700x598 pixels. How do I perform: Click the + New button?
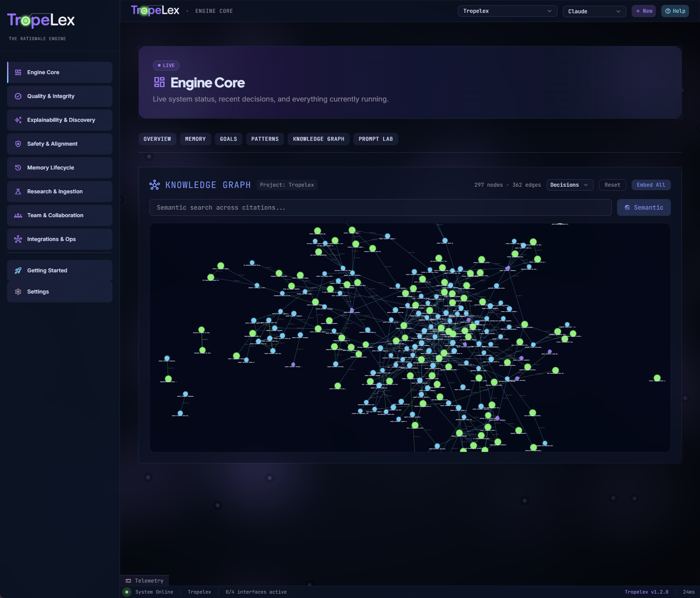[x=644, y=11]
